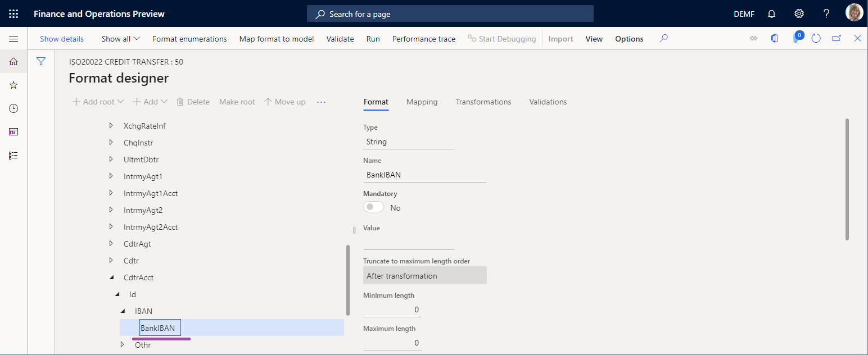
Task: Switch to the Mapping tab
Action: 422,102
